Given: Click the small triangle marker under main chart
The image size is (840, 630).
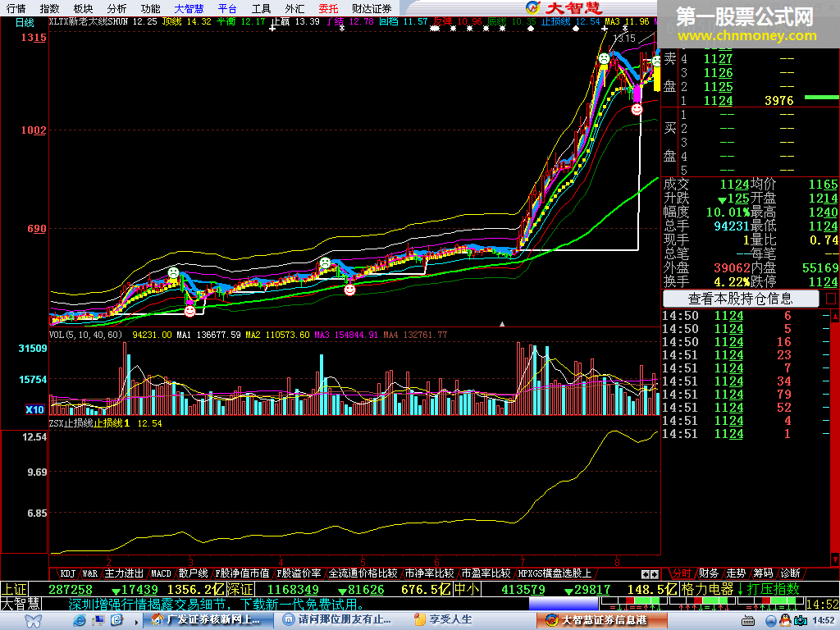Looking at the screenshot, I should 502,323.
